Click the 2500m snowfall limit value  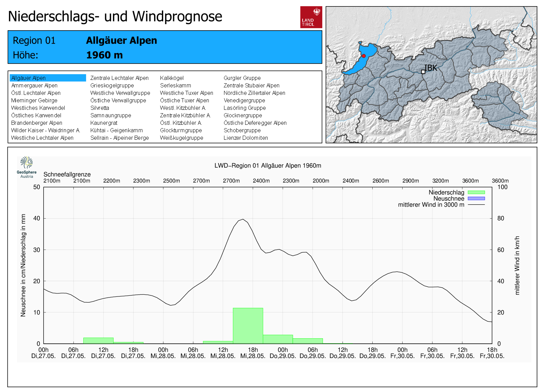click(171, 181)
